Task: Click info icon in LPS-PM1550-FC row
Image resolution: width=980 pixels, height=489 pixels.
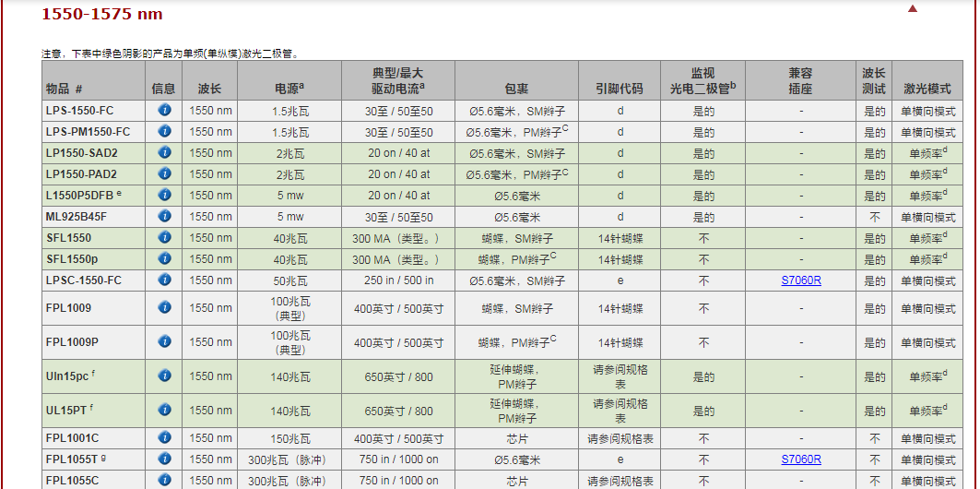Action: (164, 132)
